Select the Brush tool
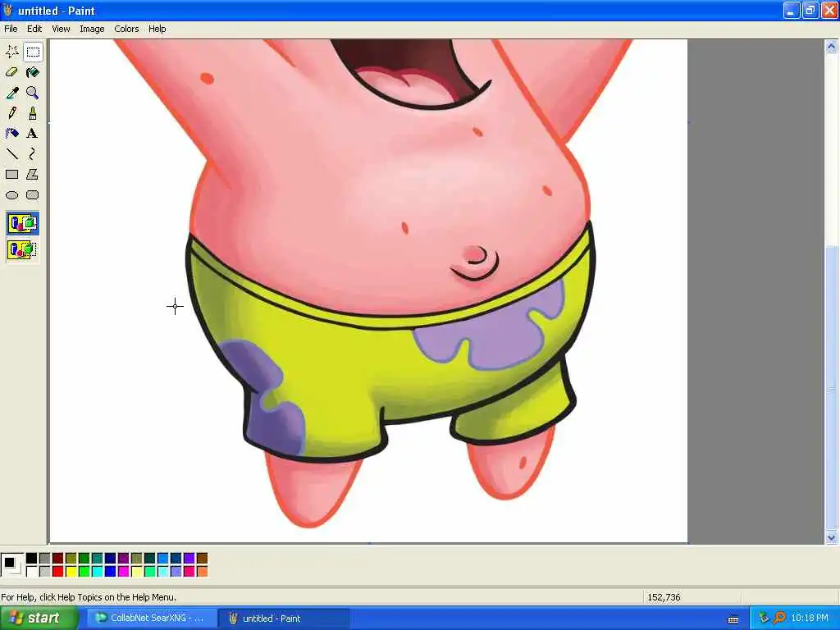This screenshot has height=630, width=840. coord(33,113)
